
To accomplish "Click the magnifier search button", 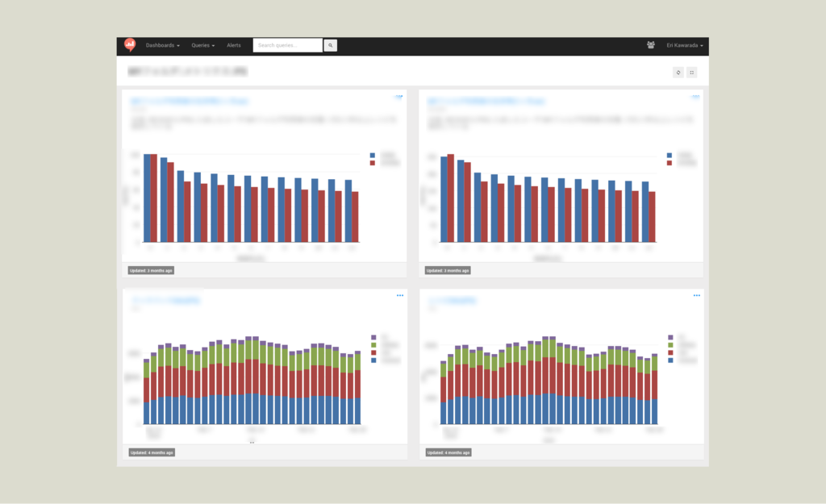I will click(330, 45).
